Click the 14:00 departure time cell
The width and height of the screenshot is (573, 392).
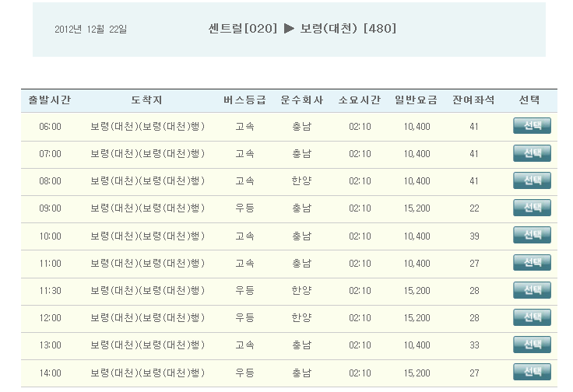tap(50, 373)
